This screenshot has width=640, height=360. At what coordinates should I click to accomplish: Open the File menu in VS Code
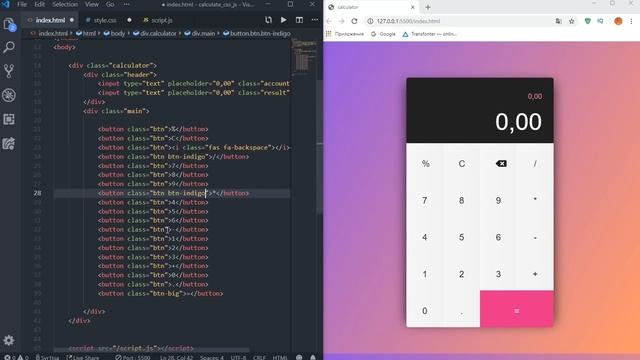[22, 4]
